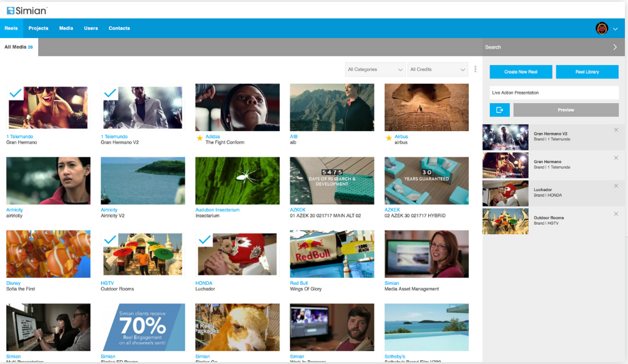The image size is (628, 364).
Task: Open the Contacts tab
Action: [119, 29]
